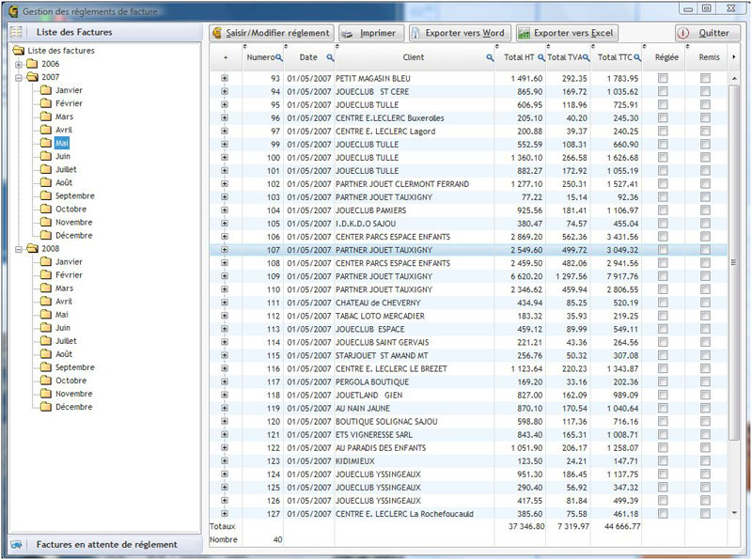Click the magnifier in Total TVA header
The width and height of the screenshot is (752, 560).
tap(586, 57)
